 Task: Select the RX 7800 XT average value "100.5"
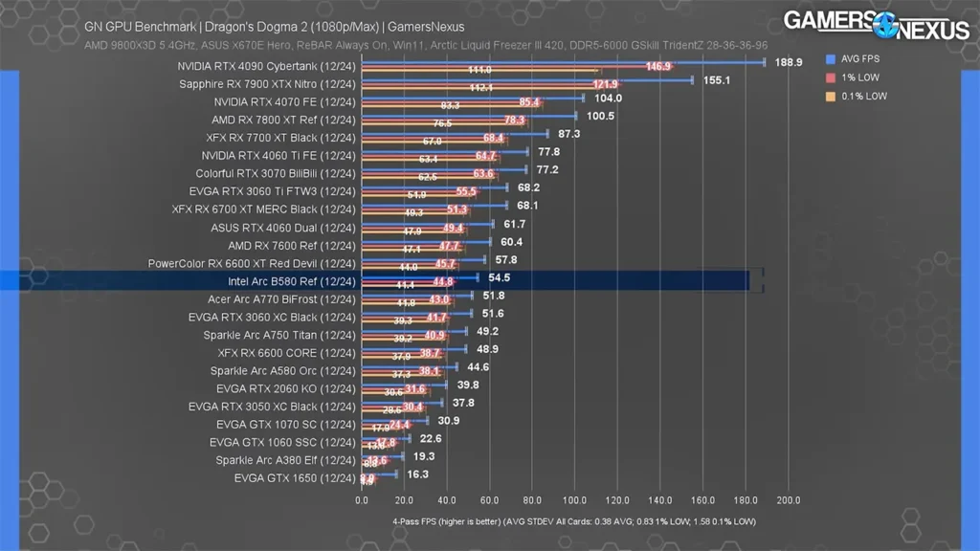click(x=600, y=116)
